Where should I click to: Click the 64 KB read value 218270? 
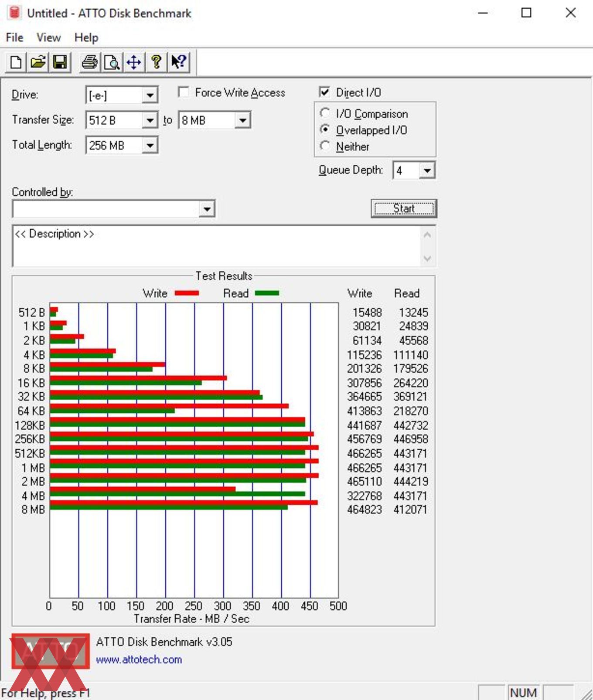click(410, 411)
